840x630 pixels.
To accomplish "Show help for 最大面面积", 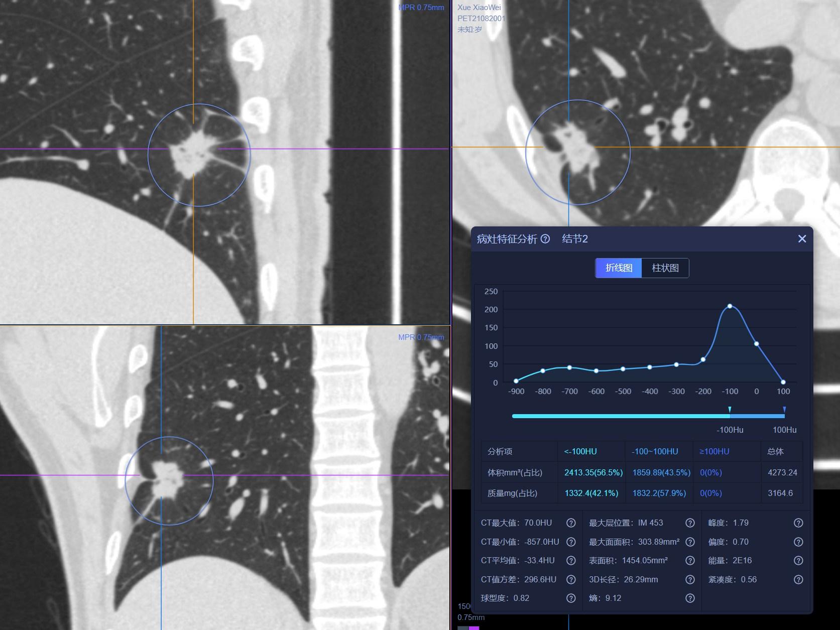I will tap(690, 542).
